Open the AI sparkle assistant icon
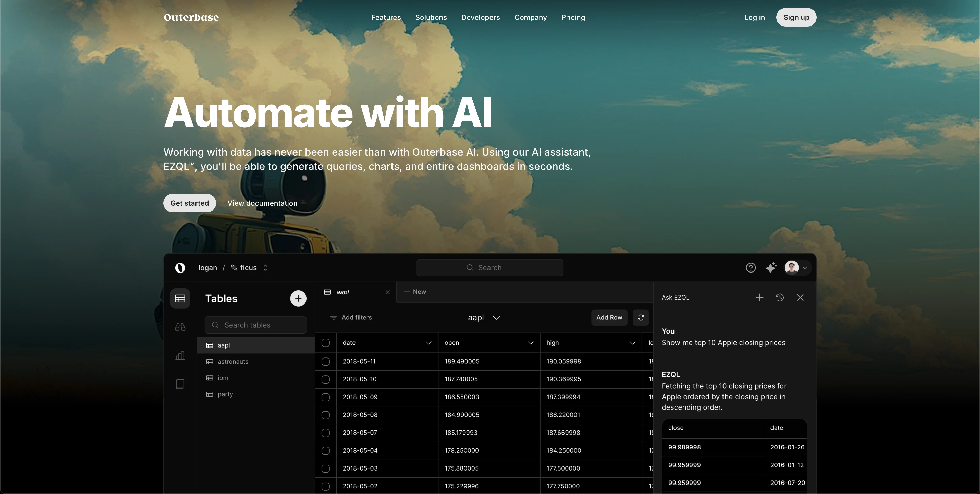This screenshot has height=494, width=980. click(x=771, y=268)
